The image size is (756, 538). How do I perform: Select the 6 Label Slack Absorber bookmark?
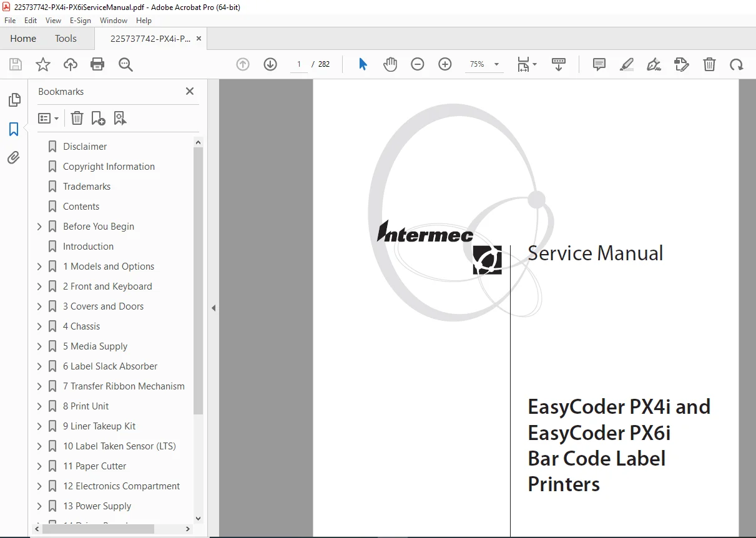click(110, 366)
